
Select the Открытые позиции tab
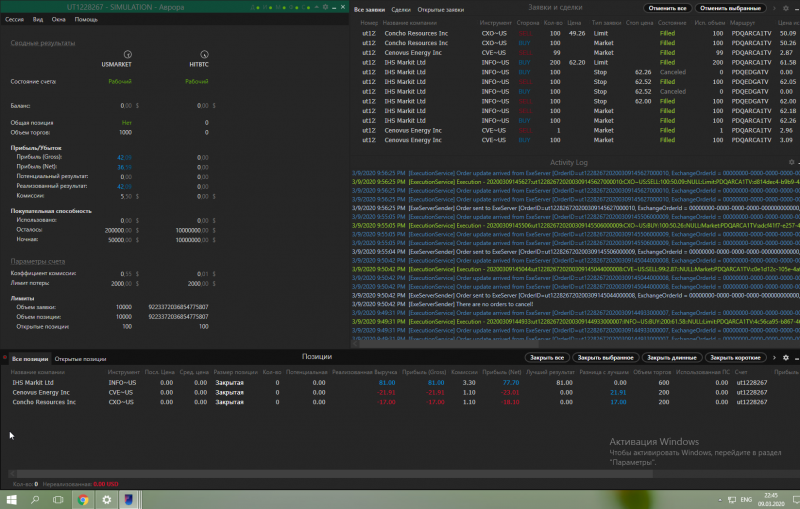(80, 359)
